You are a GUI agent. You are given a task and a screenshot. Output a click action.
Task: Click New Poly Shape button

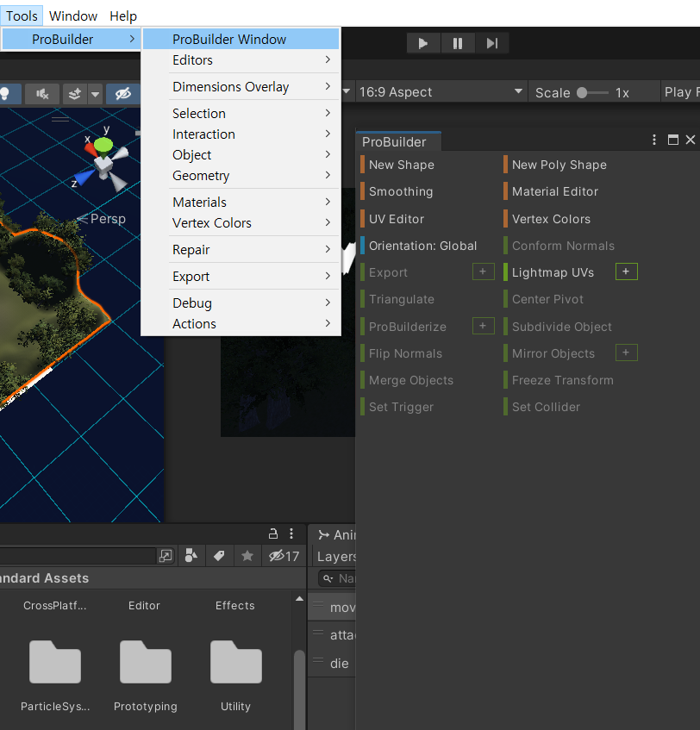pyautogui.click(x=559, y=165)
